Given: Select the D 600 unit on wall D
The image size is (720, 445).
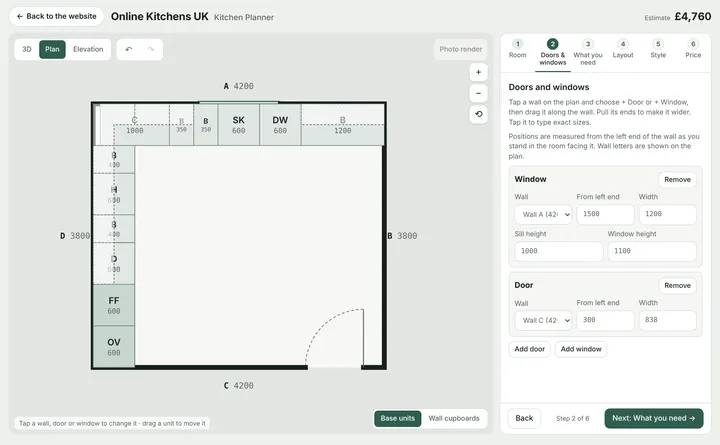Looking at the screenshot, I should tap(114, 264).
